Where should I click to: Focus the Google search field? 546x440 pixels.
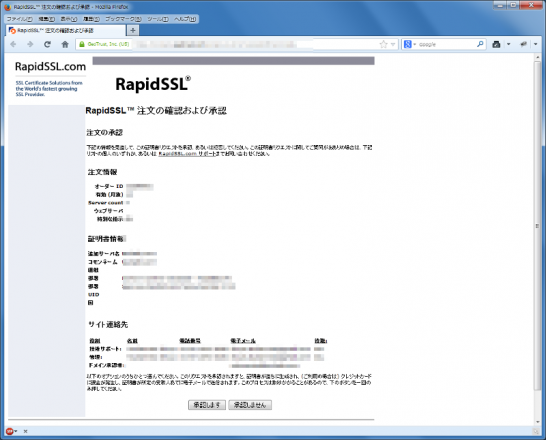pos(447,44)
